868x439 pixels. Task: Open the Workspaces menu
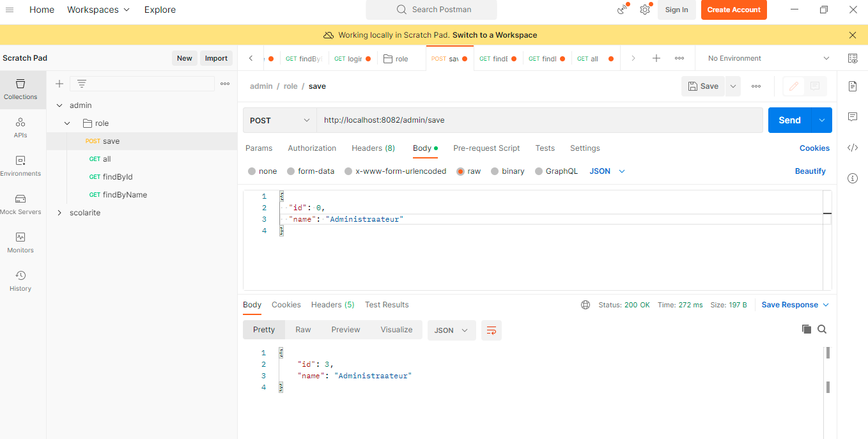point(98,10)
